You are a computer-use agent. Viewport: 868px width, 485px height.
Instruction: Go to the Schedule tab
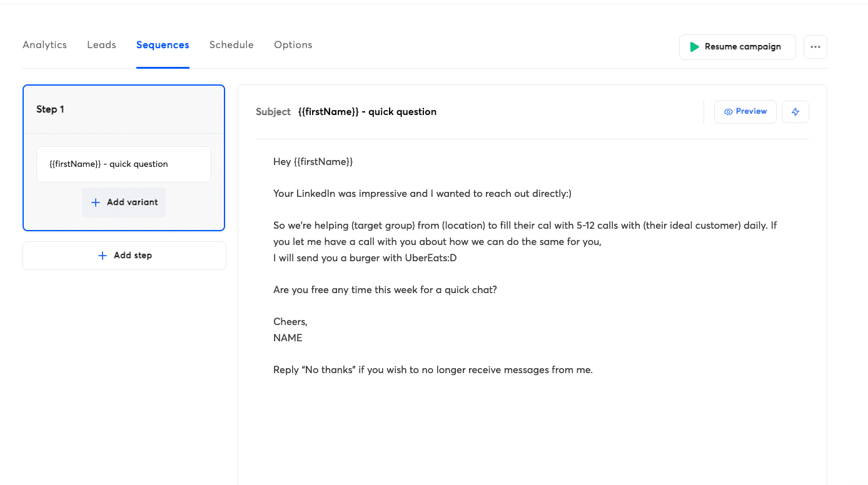231,45
